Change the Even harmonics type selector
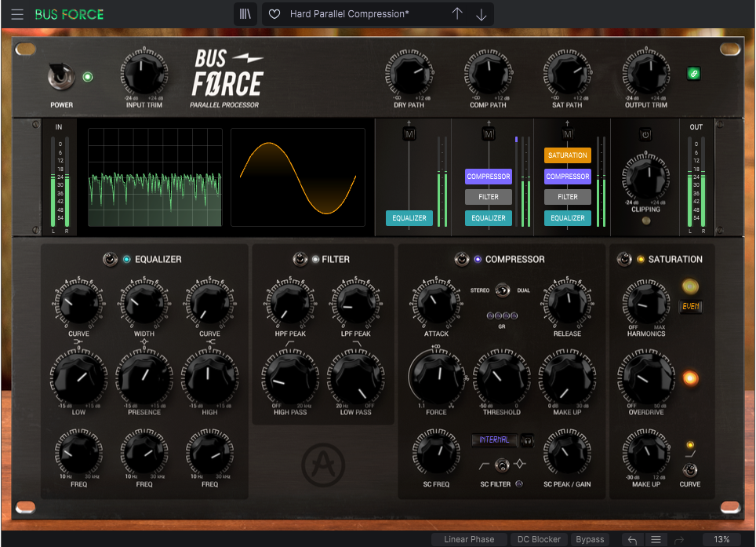 tap(690, 307)
